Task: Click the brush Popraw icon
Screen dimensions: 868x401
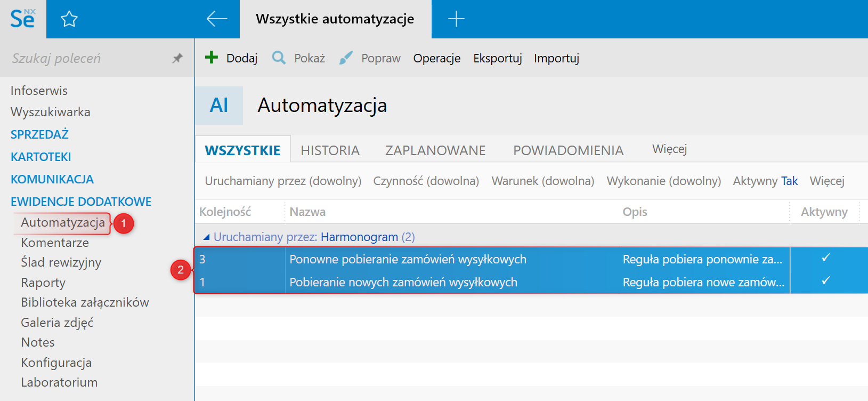Action: tap(346, 58)
